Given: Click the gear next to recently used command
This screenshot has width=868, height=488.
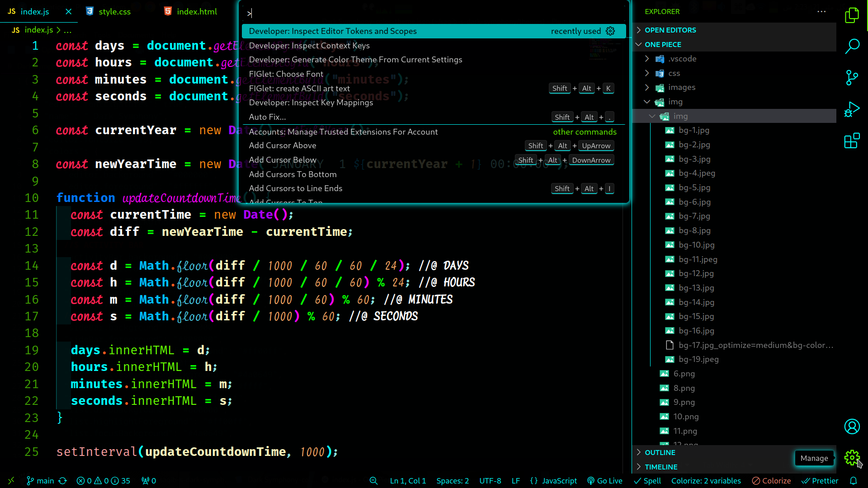Looking at the screenshot, I should [x=610, y=31].
